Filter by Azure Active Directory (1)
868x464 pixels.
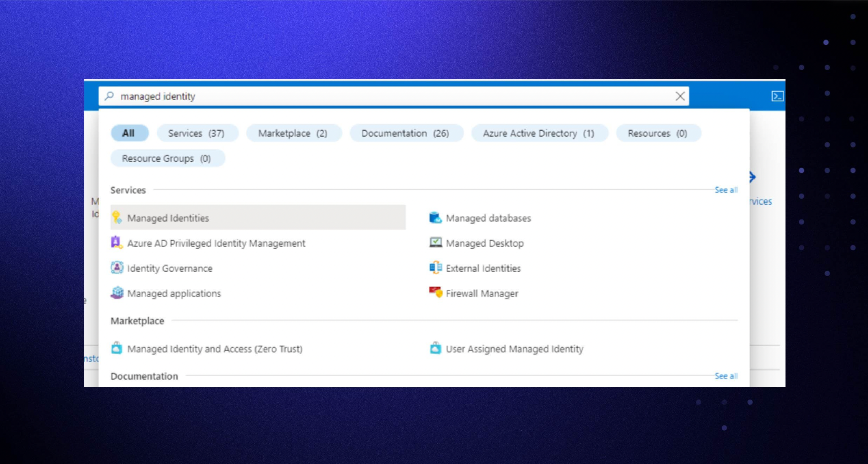[540, 133]
